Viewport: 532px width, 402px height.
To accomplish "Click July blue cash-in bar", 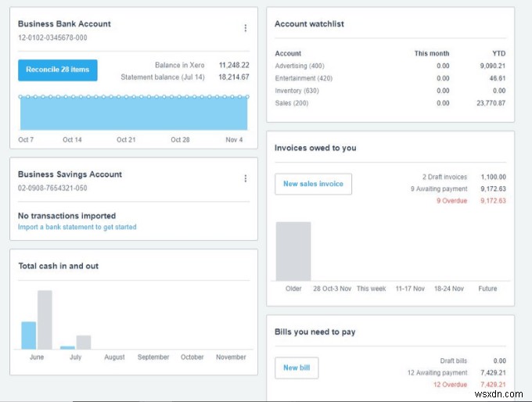I will point(67,347).
